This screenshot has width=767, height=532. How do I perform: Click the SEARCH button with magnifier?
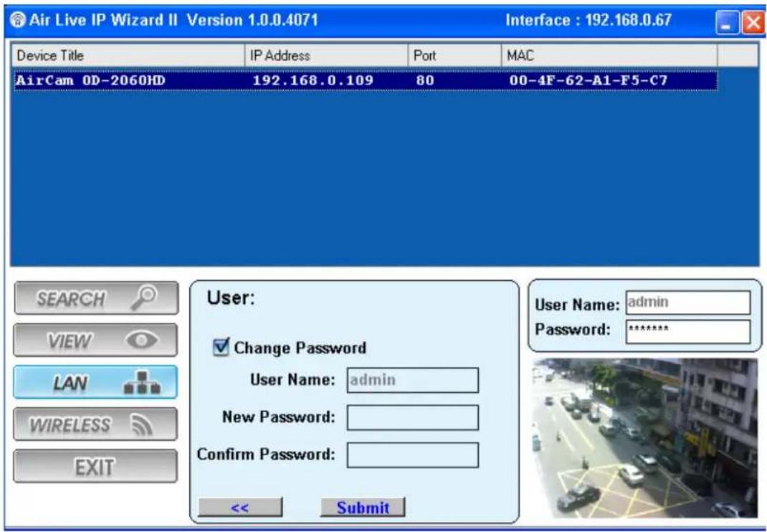(x=96, y=298)
